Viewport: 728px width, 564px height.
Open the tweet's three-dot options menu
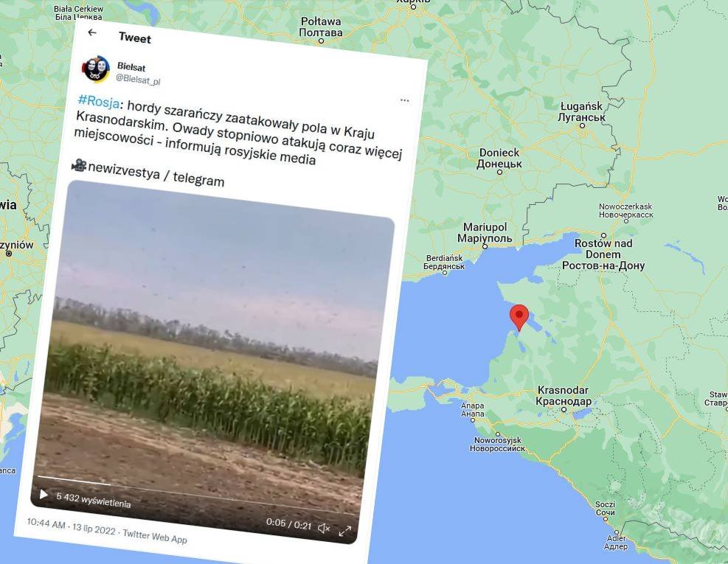point(404,100)
